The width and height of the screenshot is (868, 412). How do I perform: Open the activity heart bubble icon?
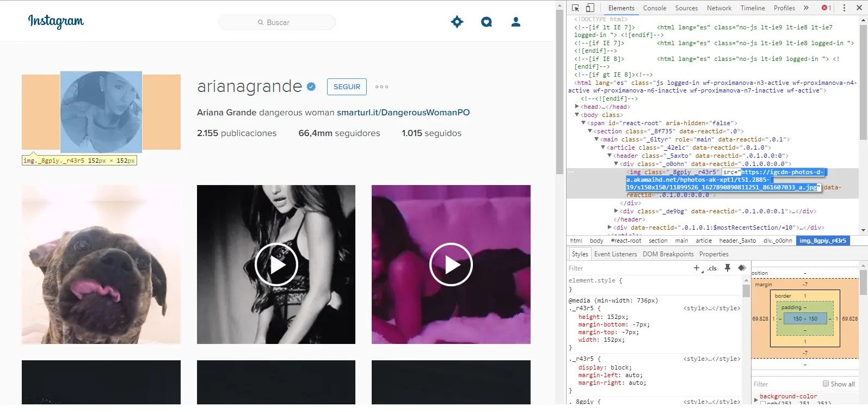pyautogui.click(x=487, y=22)
